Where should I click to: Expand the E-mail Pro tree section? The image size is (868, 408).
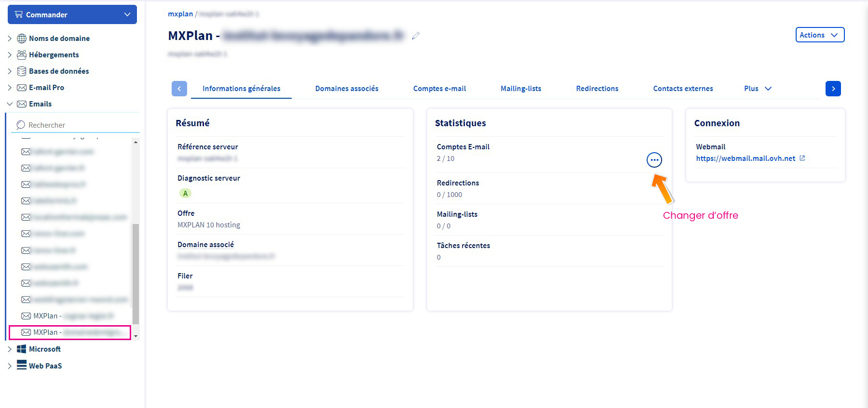click(10, 88)
